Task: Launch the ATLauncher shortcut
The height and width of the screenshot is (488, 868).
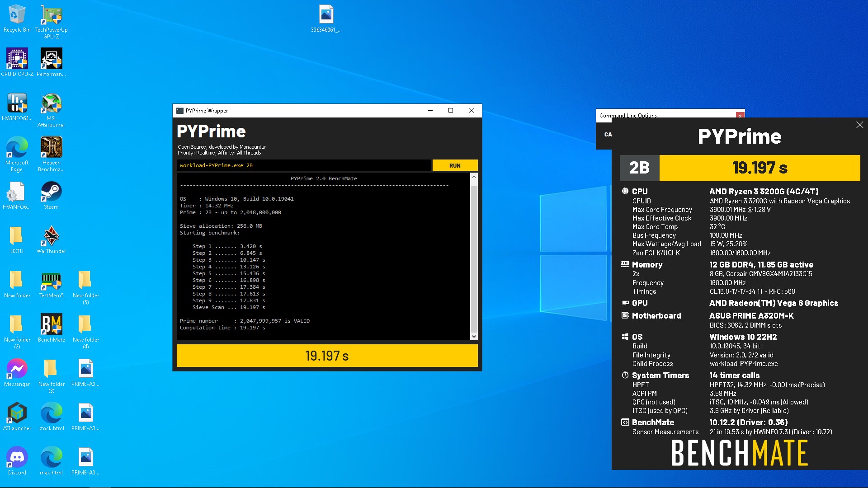Action: tap(17, 417)
